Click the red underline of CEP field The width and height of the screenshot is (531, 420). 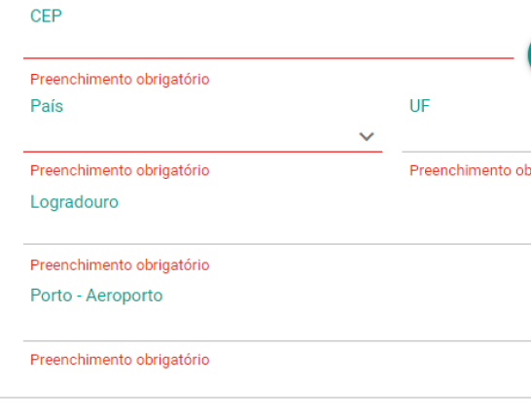click(x=268, y=58)
